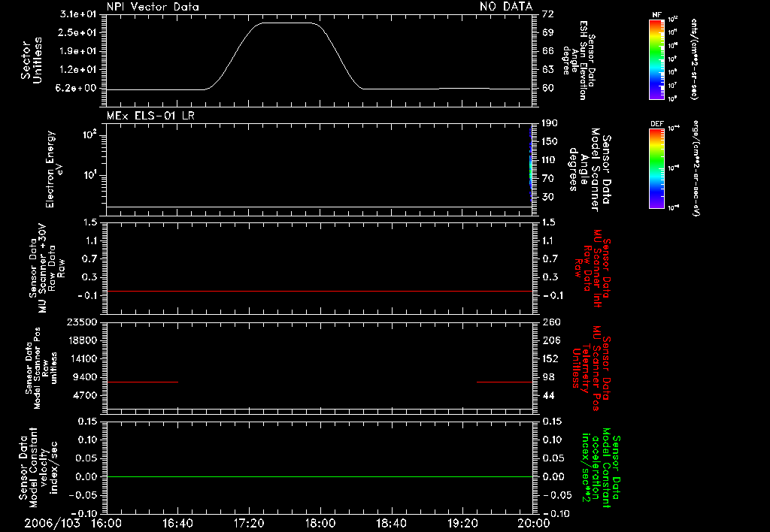Click the plateau of the sun elevation curve
The height and width of the screenshot is (532, 770).
pyautogui.click(x=286, y=23)
